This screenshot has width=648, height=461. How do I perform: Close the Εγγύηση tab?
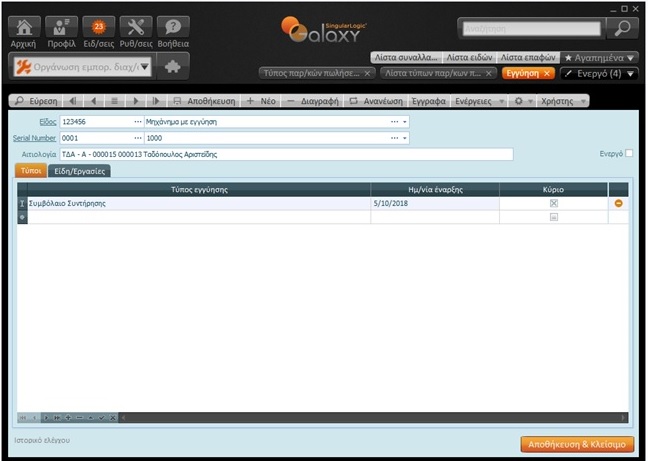point(546,73)
